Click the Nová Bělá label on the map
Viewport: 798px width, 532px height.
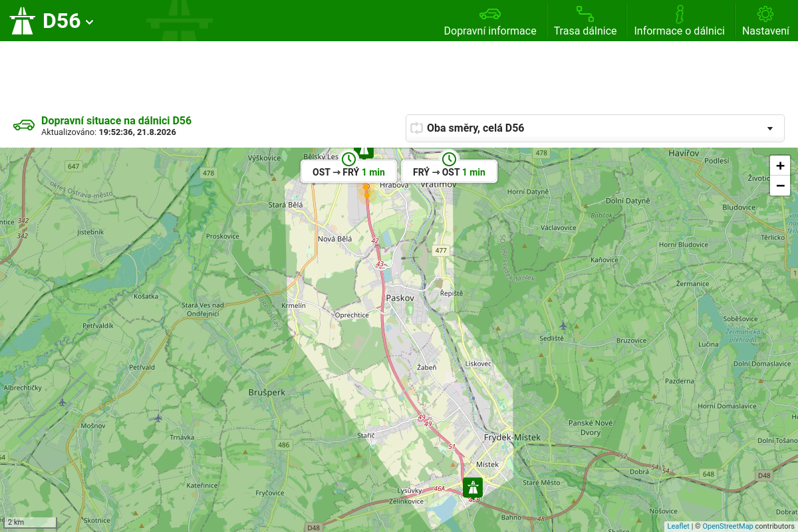[x=334, y=239]
